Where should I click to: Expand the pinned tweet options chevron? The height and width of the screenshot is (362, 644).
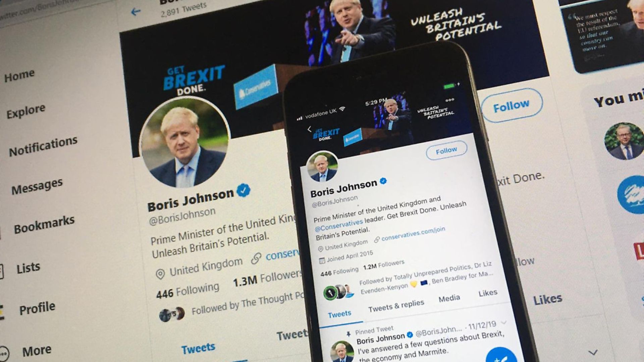pyautogui.click(x=503, y=322)
